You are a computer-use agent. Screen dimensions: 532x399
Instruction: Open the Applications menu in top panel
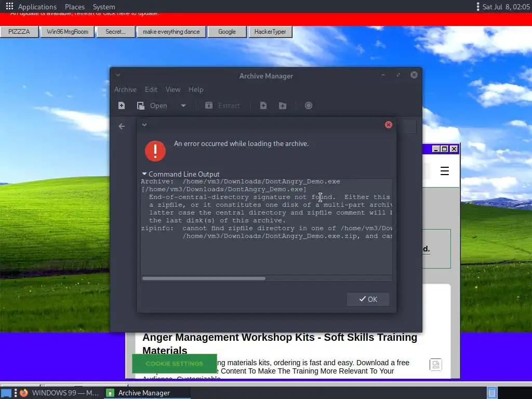click(37, 7)
